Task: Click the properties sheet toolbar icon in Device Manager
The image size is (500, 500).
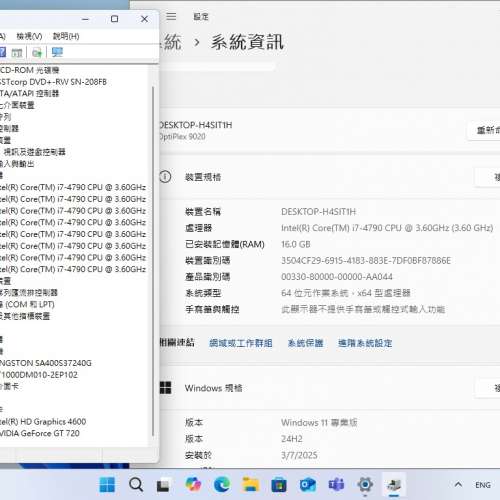Action: pyautogui.click(x=17, y=53)
